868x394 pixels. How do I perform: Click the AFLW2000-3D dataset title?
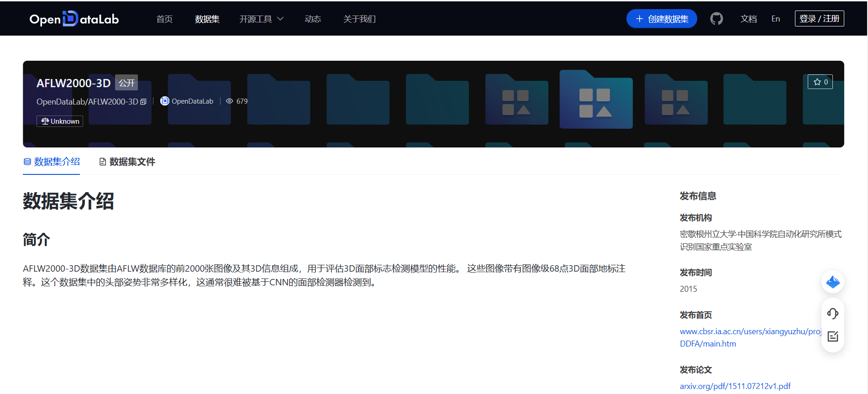74,83
